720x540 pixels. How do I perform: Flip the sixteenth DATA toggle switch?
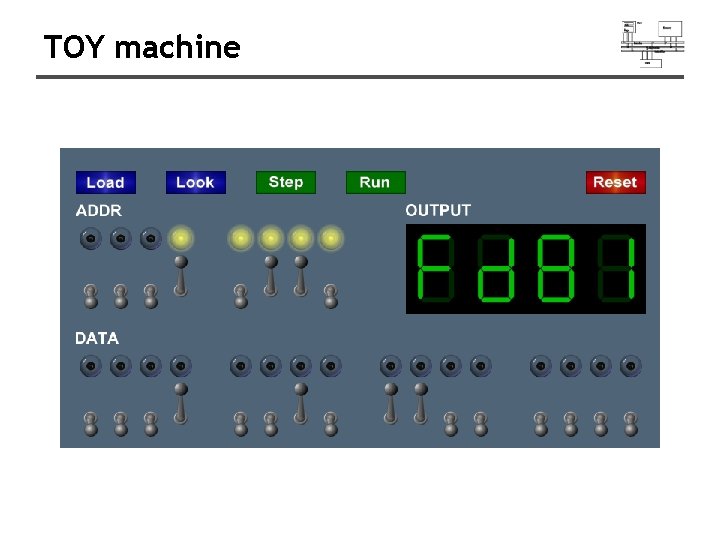pyautogui.click(x=631, y=424)
